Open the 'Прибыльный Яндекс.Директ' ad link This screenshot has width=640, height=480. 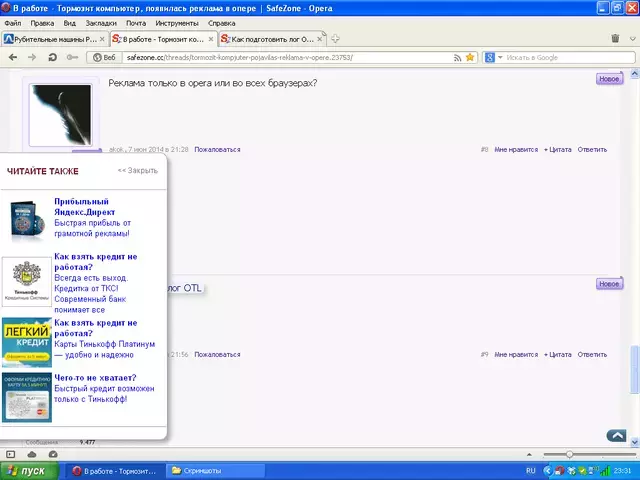(x=84, y=207)
